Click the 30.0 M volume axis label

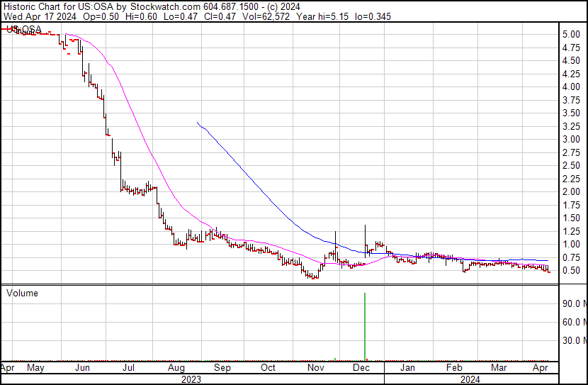tap(573, 340)
